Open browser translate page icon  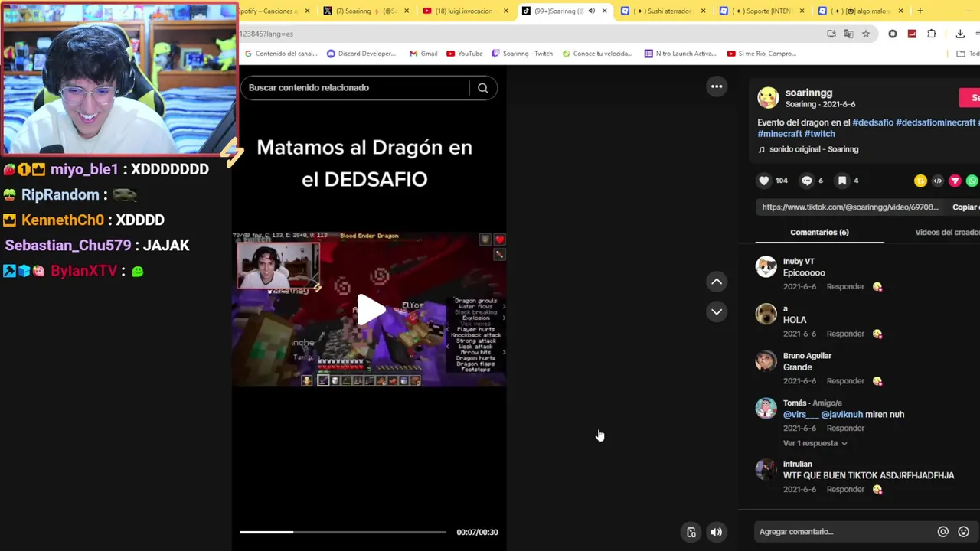point(848,34)
